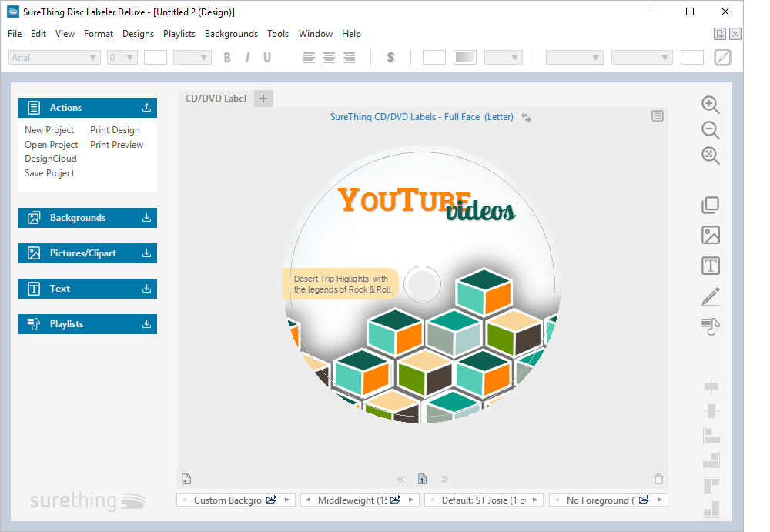Select the Text tool in the right sidebar
Image resolution: width=770 pixels, height=532 pixels.
click(710, 265)
